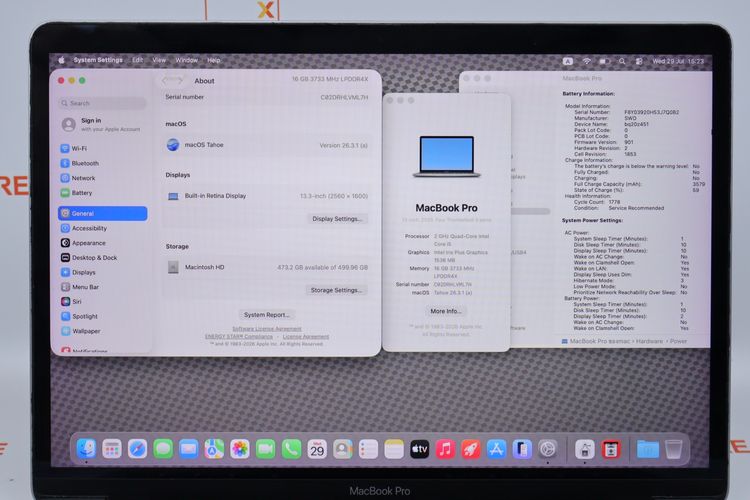Select Menu Bar in Settings sidebar
Image resolution: width=750 pixels, height=500 pixels.
point(102,287)
